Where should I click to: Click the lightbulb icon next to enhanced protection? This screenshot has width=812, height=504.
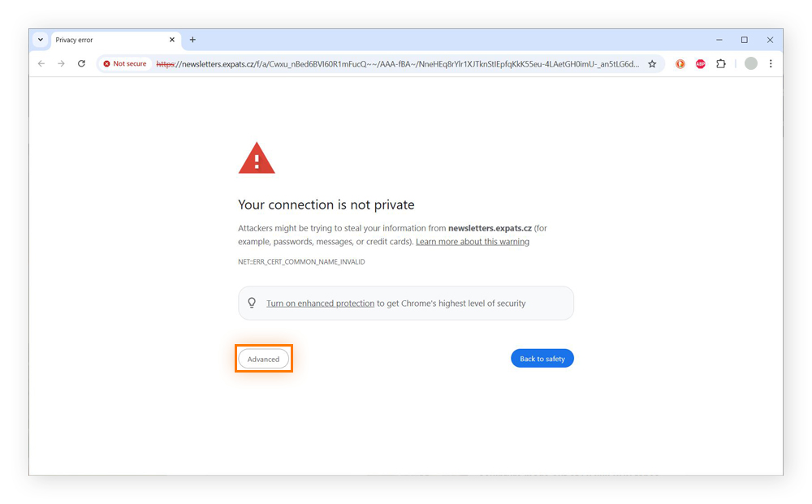252,302
